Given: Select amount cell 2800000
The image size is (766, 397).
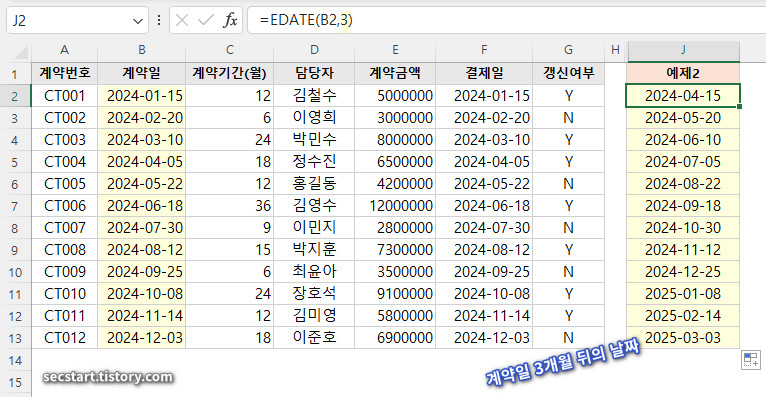Looking at the screenshot, I should coord(395,227).
